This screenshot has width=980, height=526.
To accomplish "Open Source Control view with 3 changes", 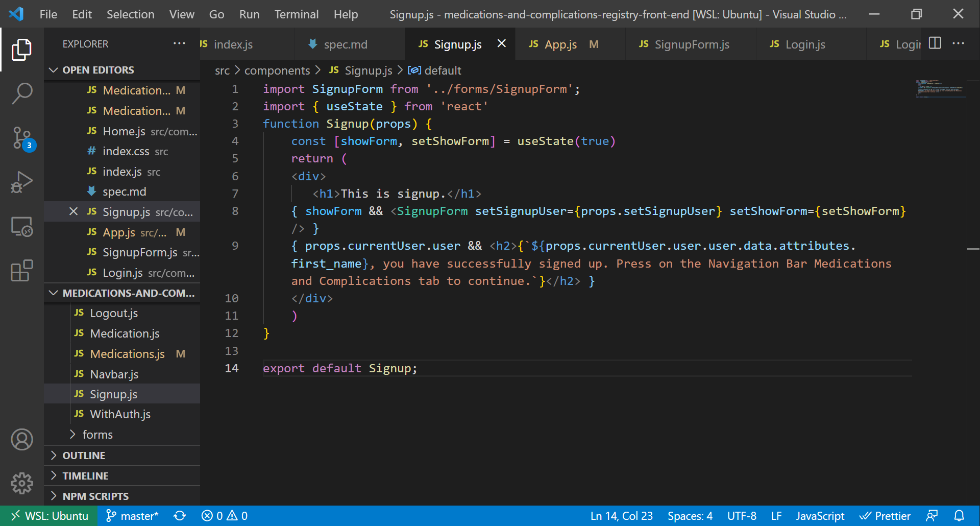I will [x=22, y=138].
